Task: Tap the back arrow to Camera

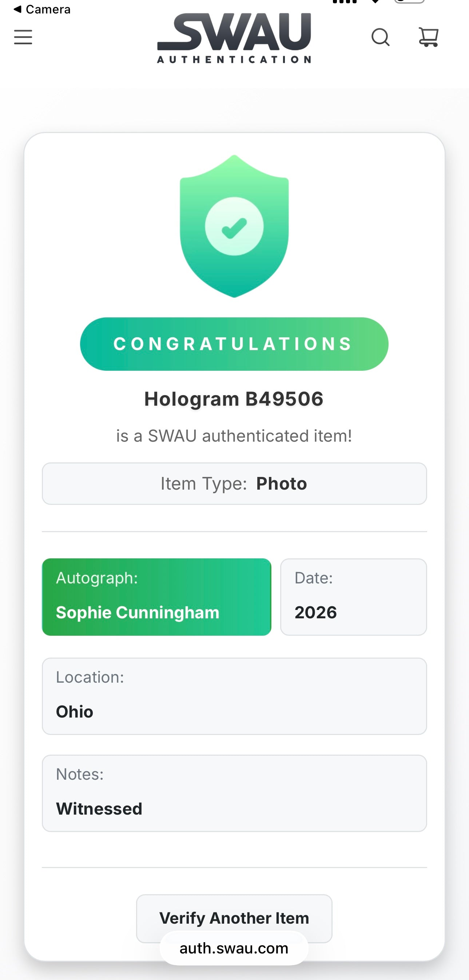Action: coord(17,9)
